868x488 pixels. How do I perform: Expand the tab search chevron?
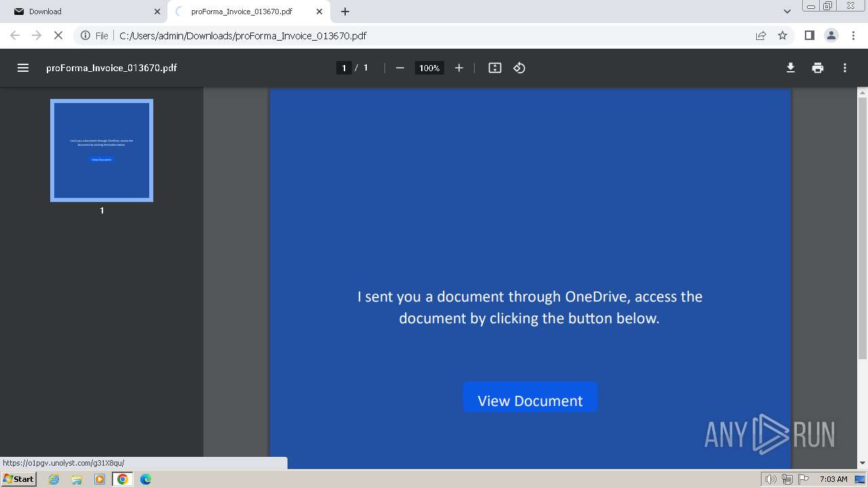tap(787, 12)
